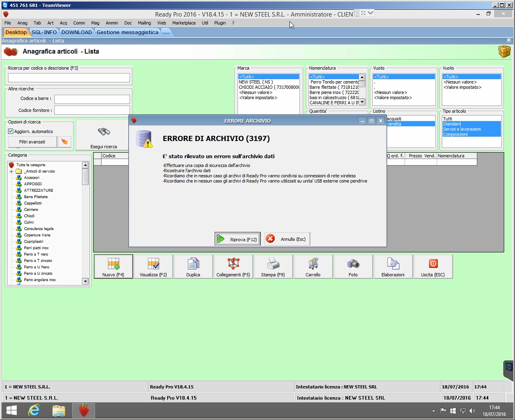This screenshot has width=515, height=420.
Task: Select Tutti in the Tipo articolo list
Action: click(x=472, y=119)
